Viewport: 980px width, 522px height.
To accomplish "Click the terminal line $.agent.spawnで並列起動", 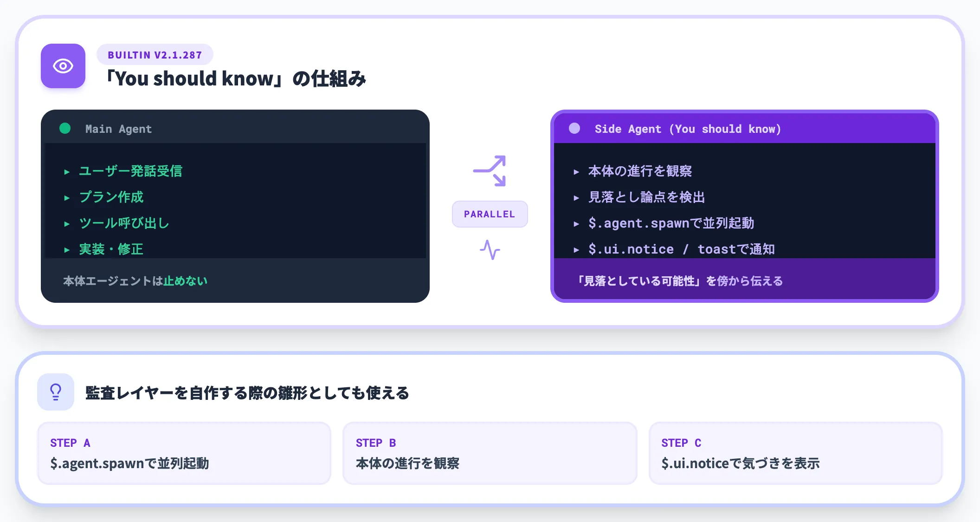I will point(671,223).
